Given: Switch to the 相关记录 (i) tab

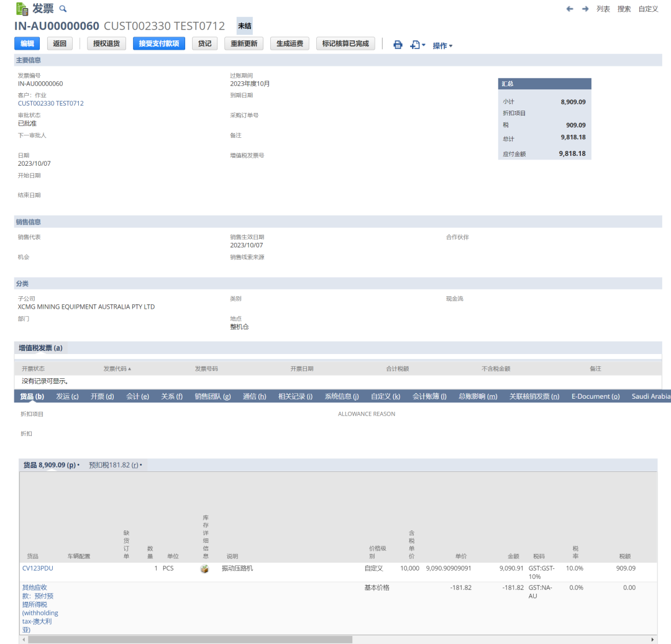Looking at the screenshot, I should pos(295,396).
